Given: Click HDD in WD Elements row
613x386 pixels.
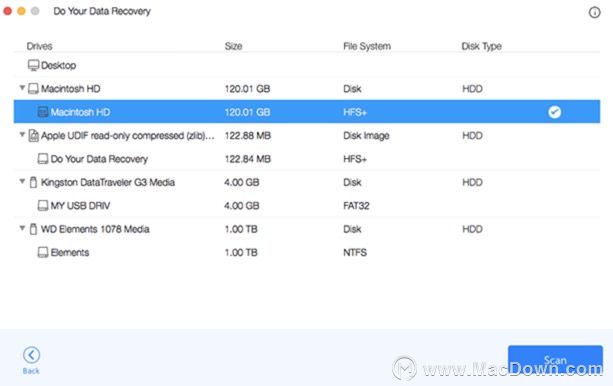Looking at the screenshot, I should (472, 229).
